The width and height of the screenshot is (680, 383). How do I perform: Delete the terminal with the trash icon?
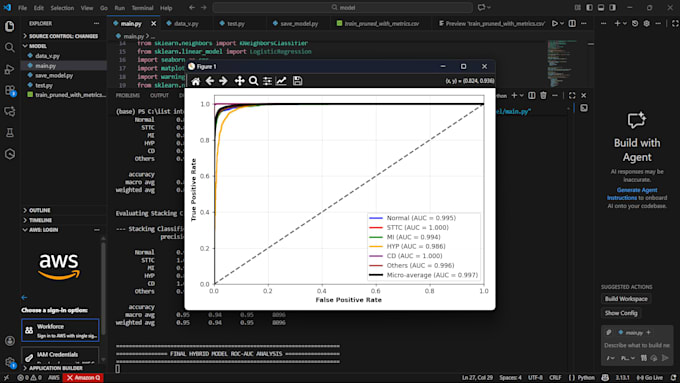[x=543, y=95]
